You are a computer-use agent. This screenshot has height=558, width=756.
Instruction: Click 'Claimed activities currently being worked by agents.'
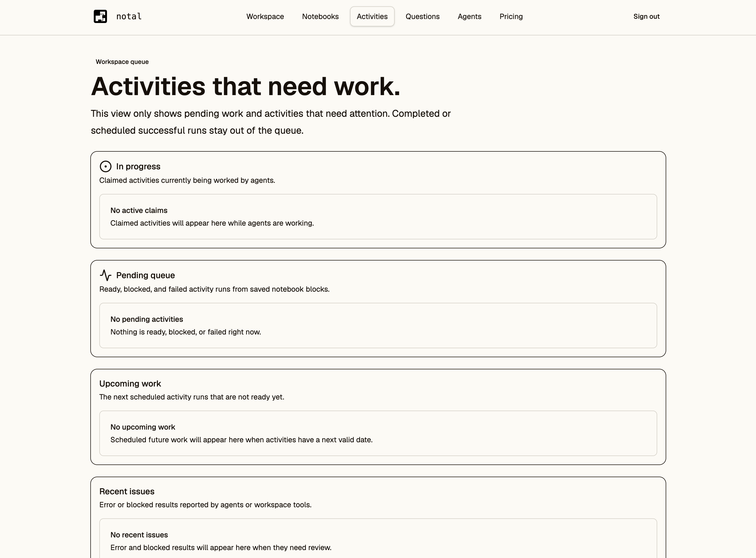[187, 180]
